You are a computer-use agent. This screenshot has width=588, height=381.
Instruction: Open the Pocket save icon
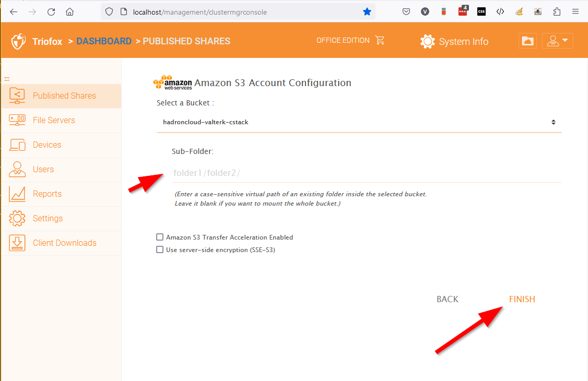[x=406, y=12]
